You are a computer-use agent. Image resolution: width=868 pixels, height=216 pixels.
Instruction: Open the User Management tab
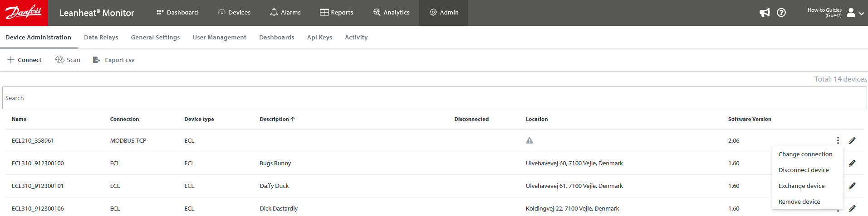(x=219, y=38)
